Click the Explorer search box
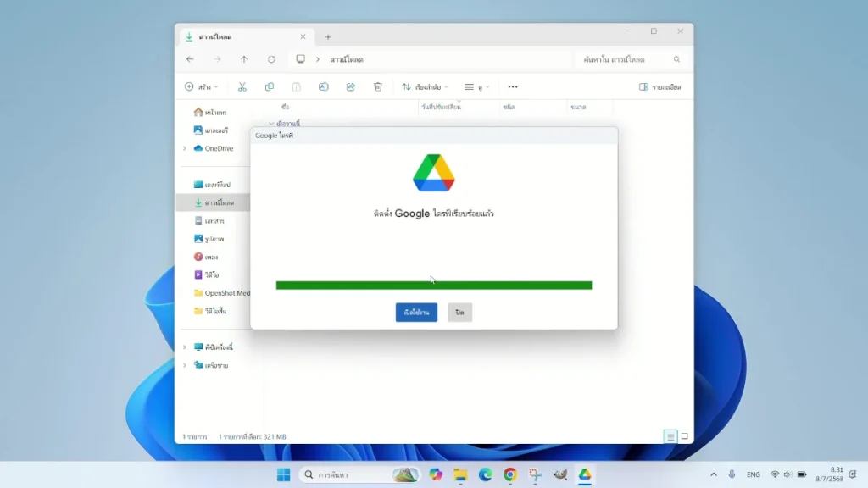This screenshot has height=488, width=868. tap(628, 59)
